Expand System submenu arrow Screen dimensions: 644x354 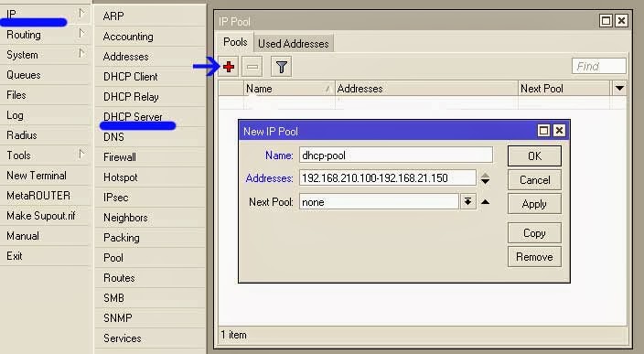tap(81, 53)
